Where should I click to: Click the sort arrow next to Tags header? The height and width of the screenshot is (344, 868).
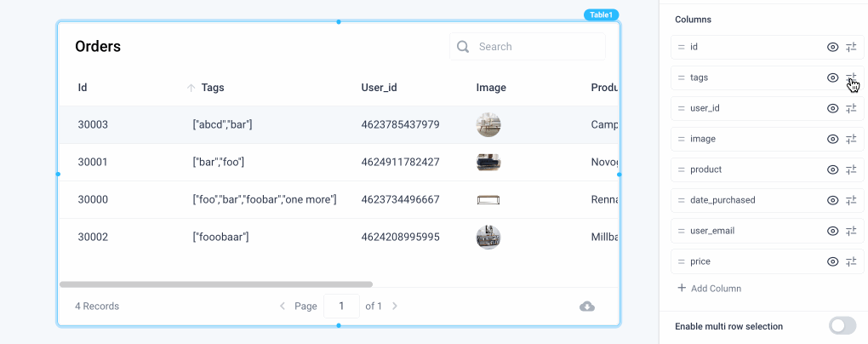pos(191,88)
